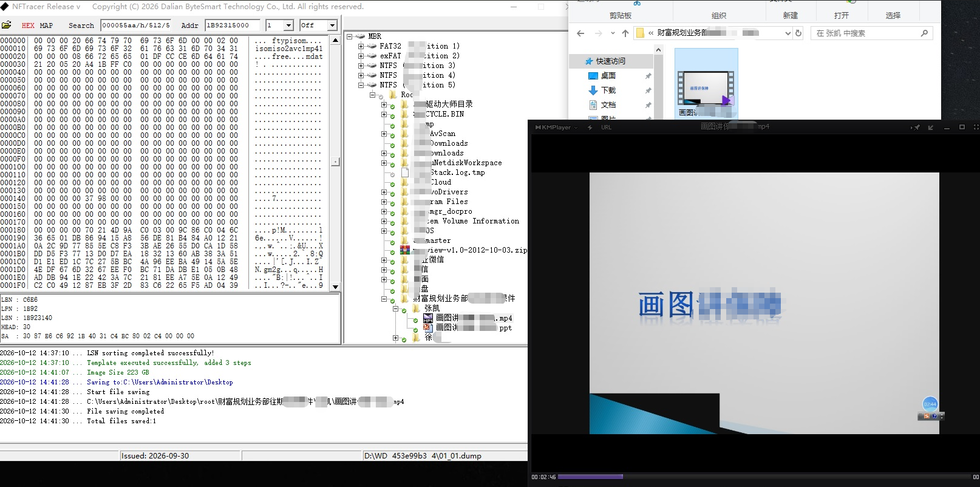Click the ppt file icon in tree
This screenshot has width=980, height=487.
tap(428, 327)
